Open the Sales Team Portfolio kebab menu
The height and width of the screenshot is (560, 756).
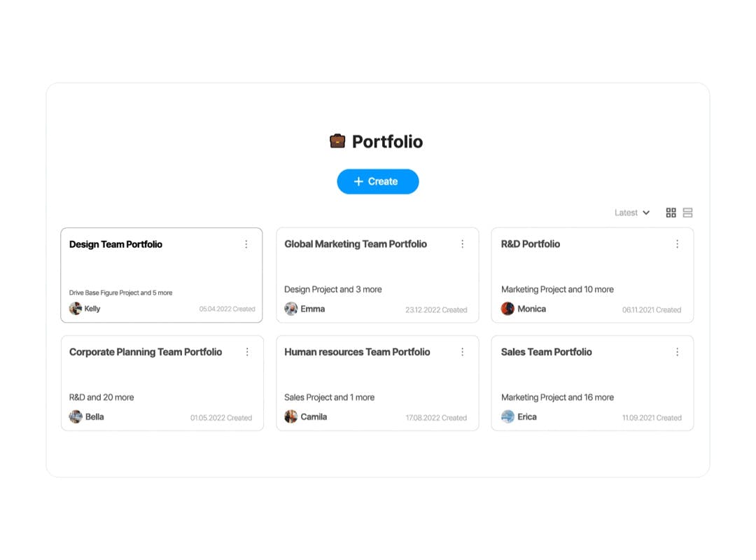tap(678, 352)
